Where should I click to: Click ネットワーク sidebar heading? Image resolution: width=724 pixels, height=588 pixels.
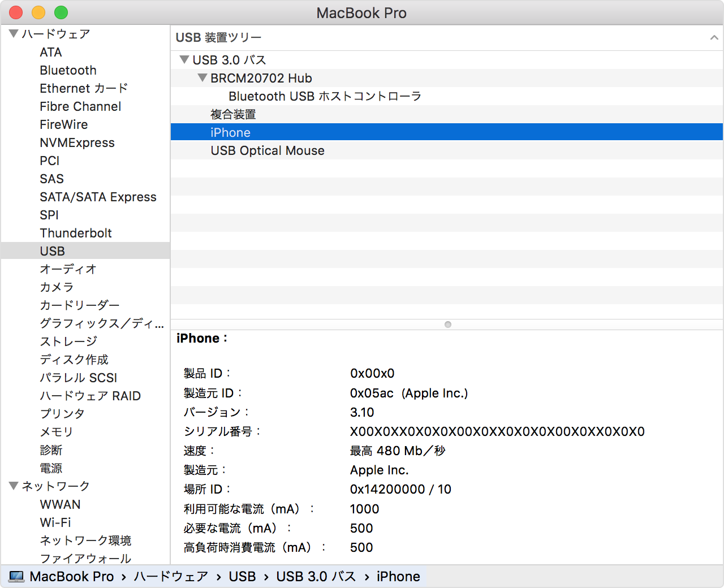pyautogui.click(x=56, y=486)
